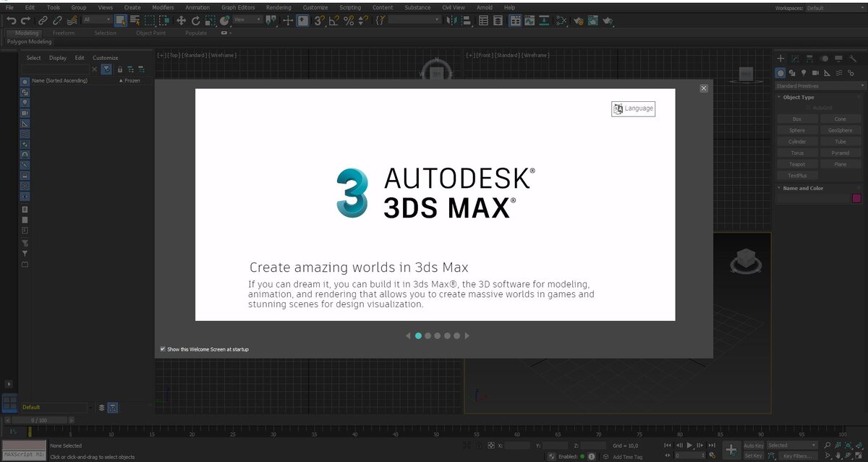
Task: Open the Material Editor teapot icon
Action: (x=561, y=21)
